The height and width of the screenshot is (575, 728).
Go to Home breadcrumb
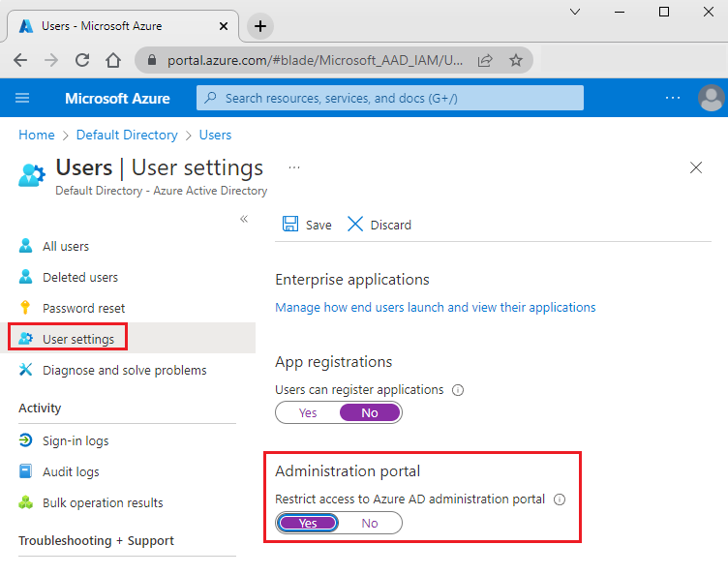tap(37, 135)
